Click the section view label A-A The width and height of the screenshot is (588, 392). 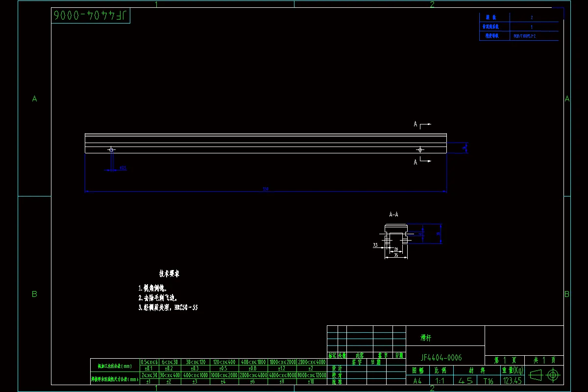(x=393, y=215)
